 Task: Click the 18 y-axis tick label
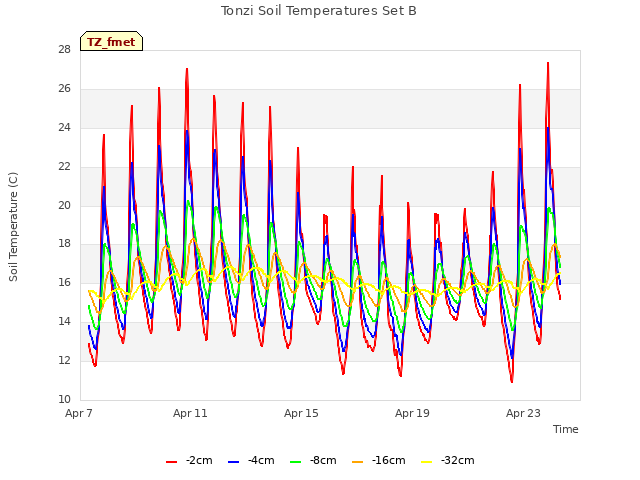tap(64, 244)
